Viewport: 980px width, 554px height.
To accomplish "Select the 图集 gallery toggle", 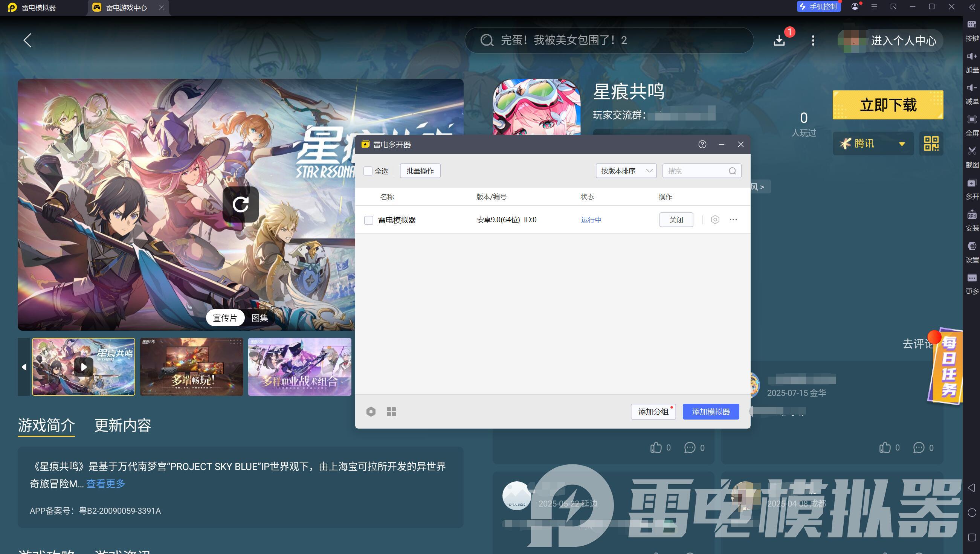I will tap(260, 318).
